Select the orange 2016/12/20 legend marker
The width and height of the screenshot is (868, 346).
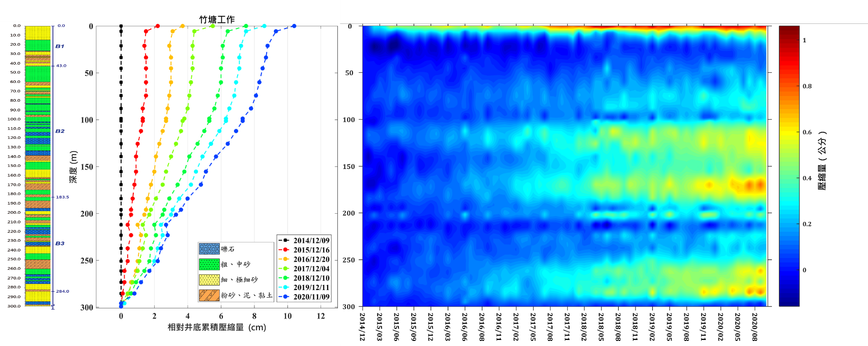pyautogui.click(x=285, y=259)
